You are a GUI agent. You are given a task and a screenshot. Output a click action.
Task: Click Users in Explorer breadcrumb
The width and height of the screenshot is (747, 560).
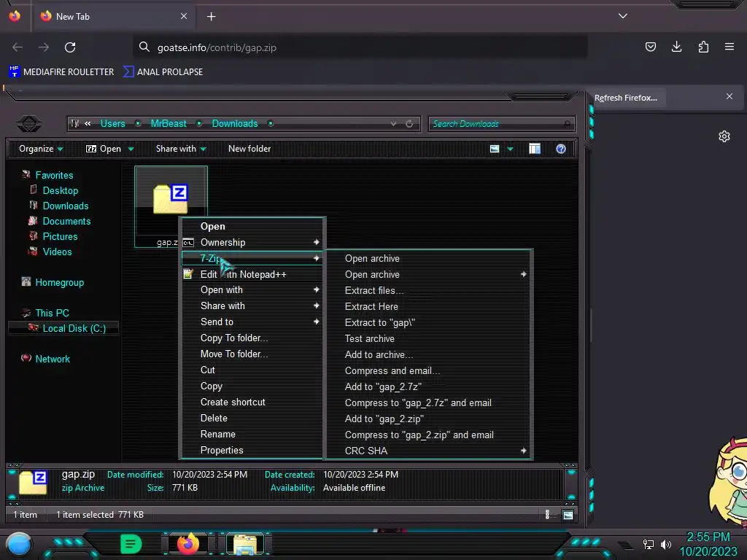[x=112, y=124]
